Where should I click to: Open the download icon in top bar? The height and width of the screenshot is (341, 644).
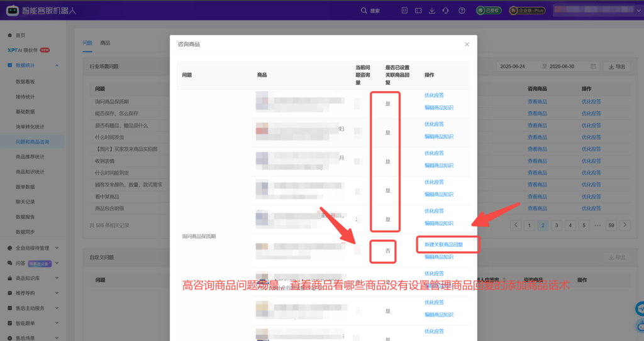point(431,11)
